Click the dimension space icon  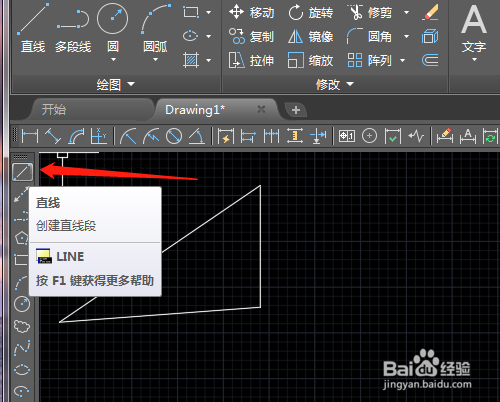click(295, 136)
